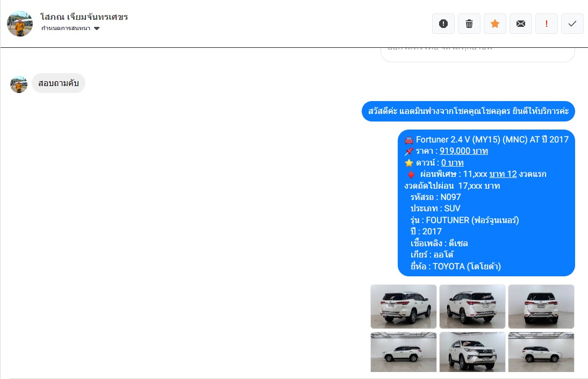588x379 pixels.
Task: Select the สวัสดีค่ะ admin greeting message bubble
Action: (468, 111)
